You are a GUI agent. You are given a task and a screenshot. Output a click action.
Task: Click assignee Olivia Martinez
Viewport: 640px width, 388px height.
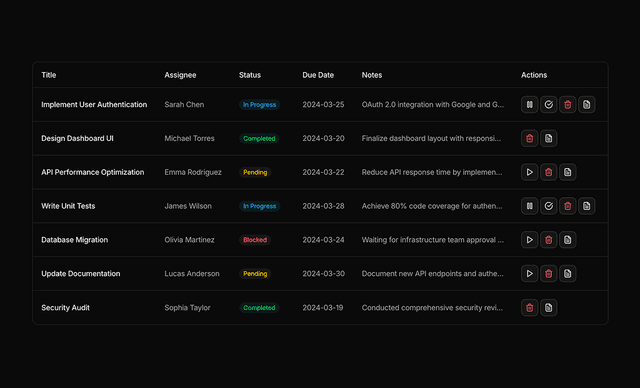[189, 240]
